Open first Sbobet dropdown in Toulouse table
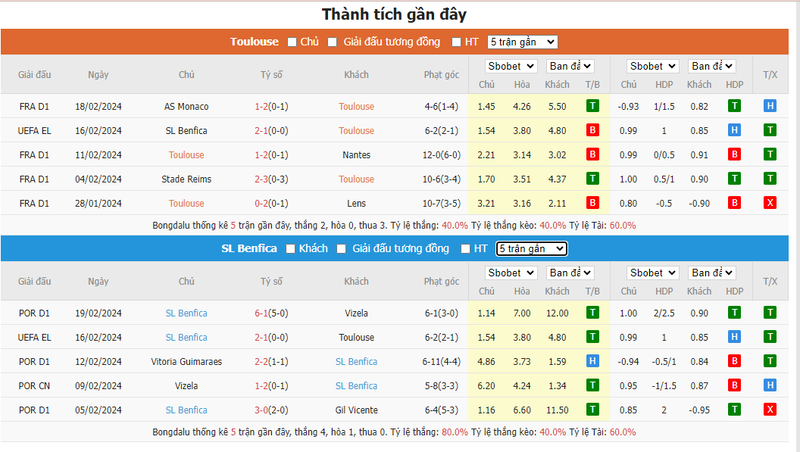Image resolution: width=800 pixels, height=452 pixels. 511,66
